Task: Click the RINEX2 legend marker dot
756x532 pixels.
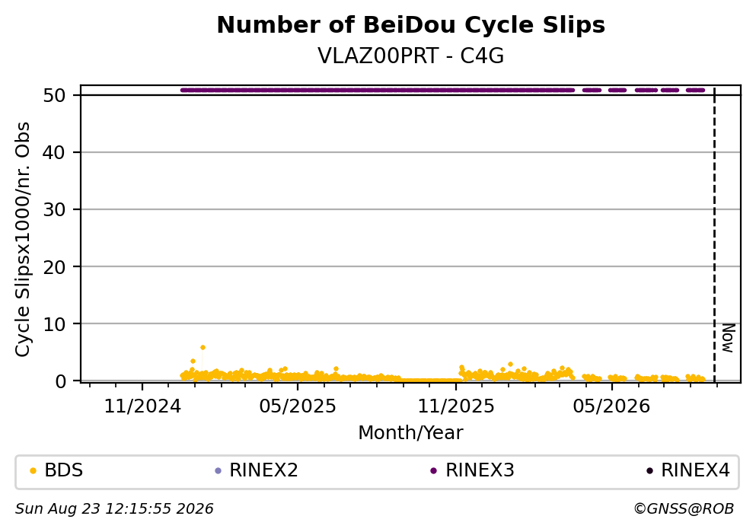Action: coord(218,471)
